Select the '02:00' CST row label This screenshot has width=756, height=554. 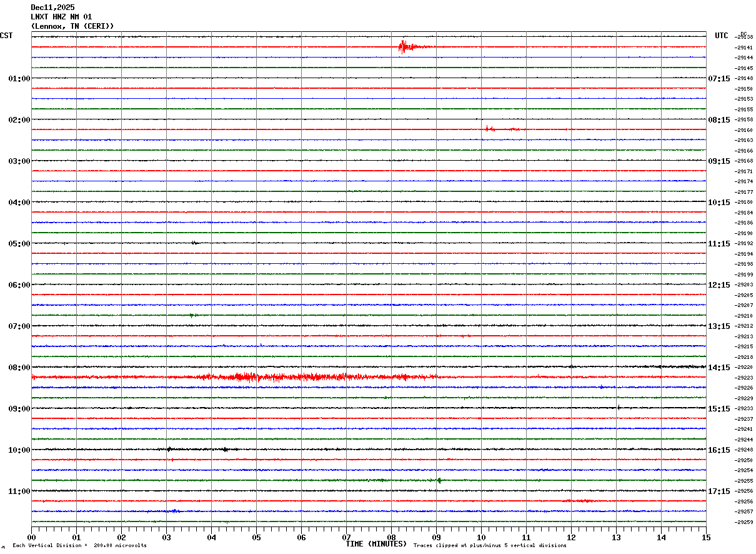tap(19, 120)
